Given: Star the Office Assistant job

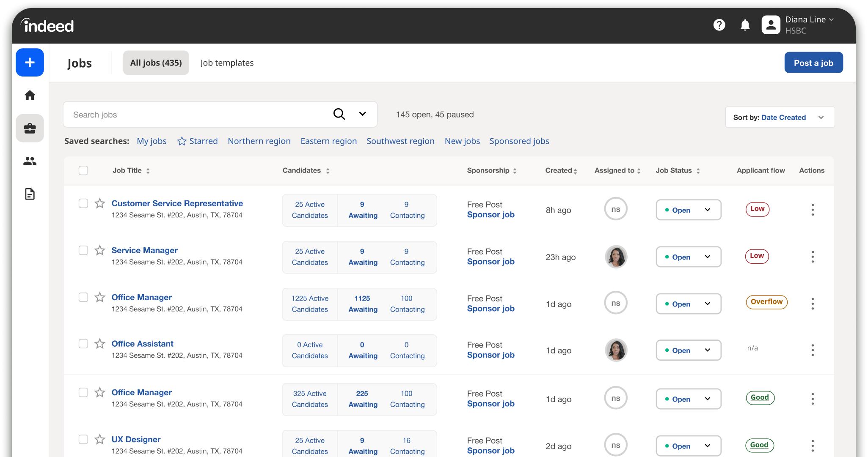Looking at the screenshot, I should tap(100, 344).
